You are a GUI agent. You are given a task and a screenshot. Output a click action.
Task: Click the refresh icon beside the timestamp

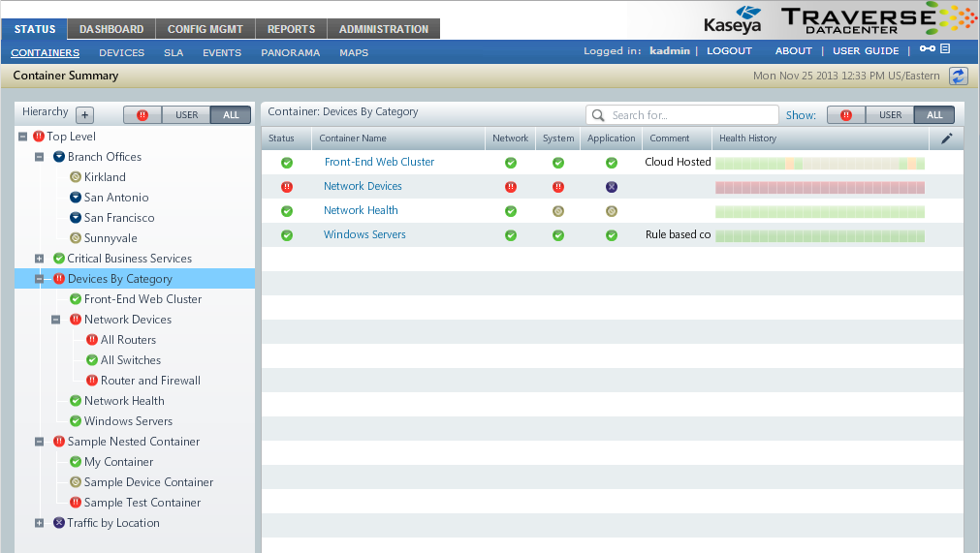click(x=958, y=76)
